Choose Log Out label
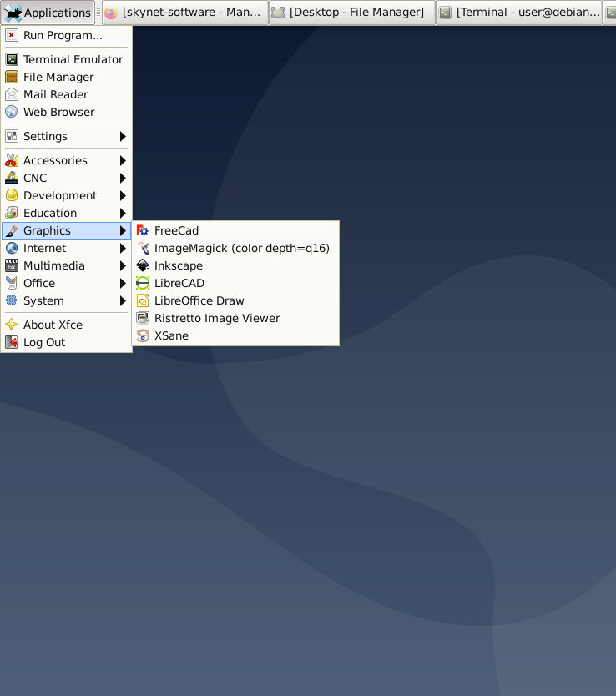This screenshot has width=616, height=696. tap(44, 342)
